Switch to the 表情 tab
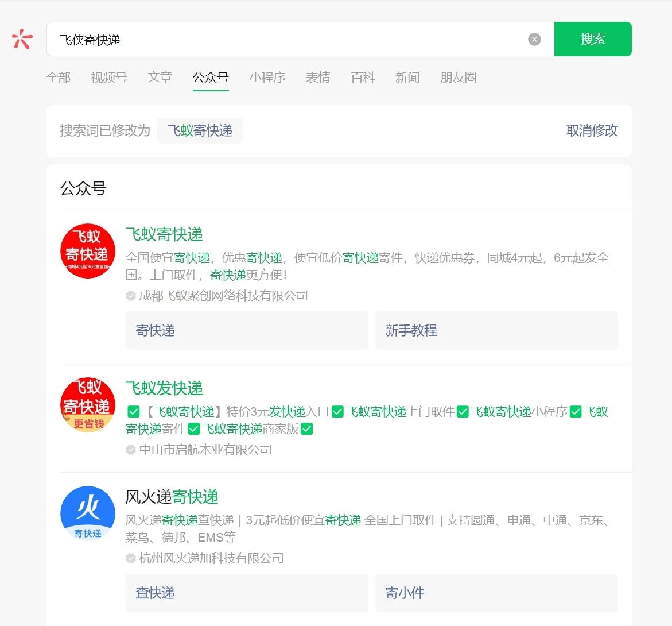The image size is (672, 626). click(318, 78)
